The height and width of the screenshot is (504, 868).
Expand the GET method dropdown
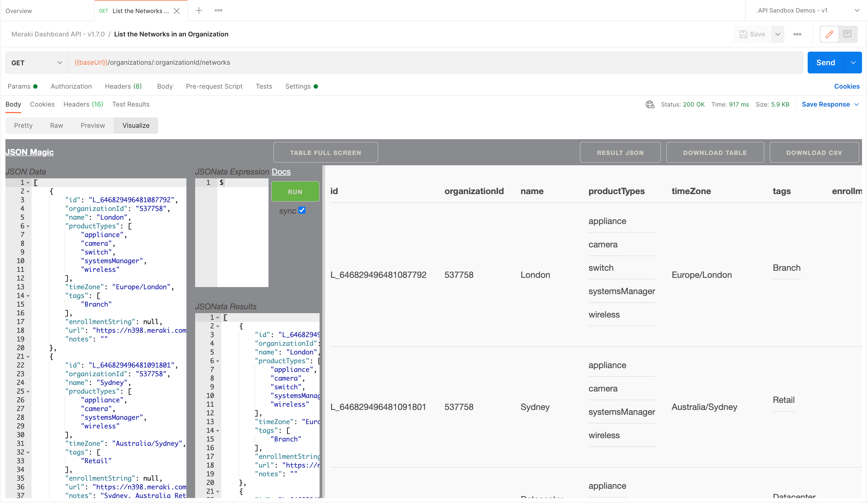(x=36, y=63)
